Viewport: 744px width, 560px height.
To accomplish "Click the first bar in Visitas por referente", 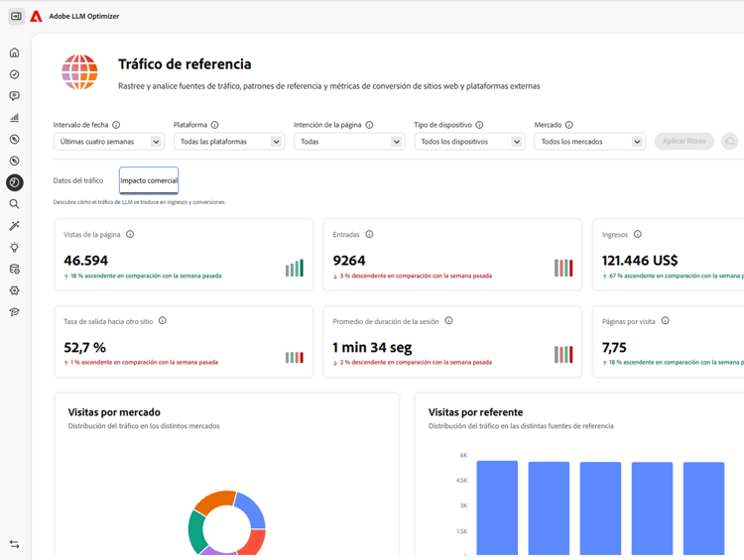I will pyautogui.click(x=497, y=507).
